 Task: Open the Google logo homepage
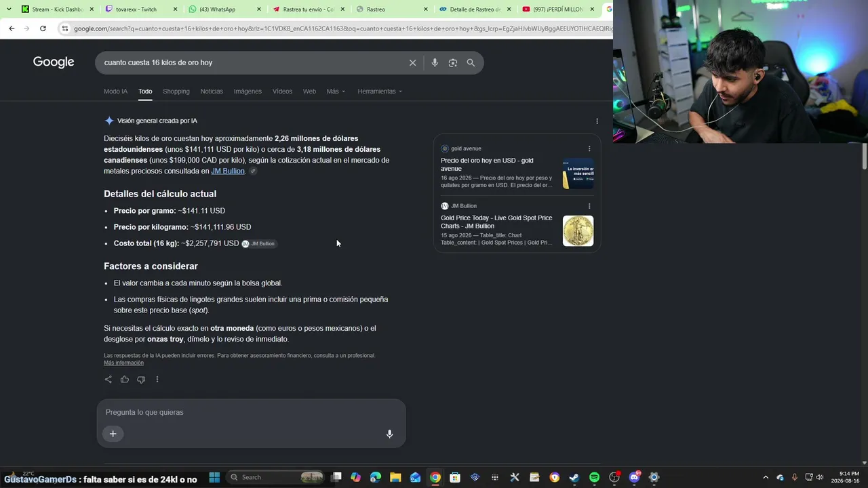(54, 62)
